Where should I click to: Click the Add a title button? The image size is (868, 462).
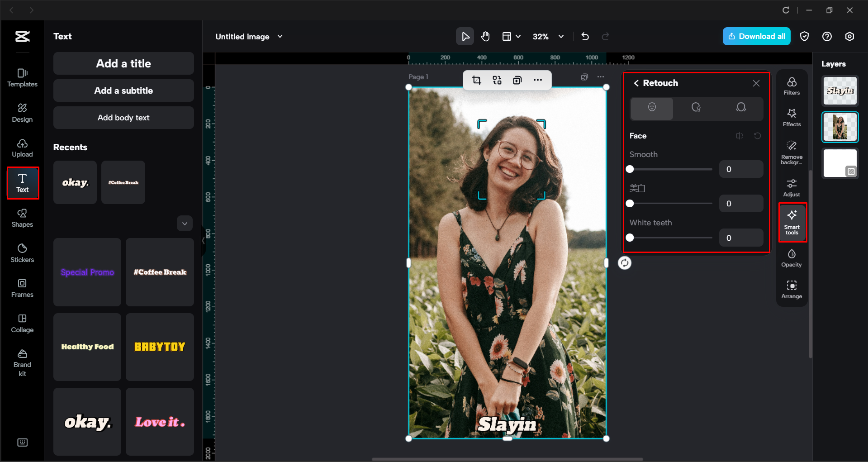(123, 63)
